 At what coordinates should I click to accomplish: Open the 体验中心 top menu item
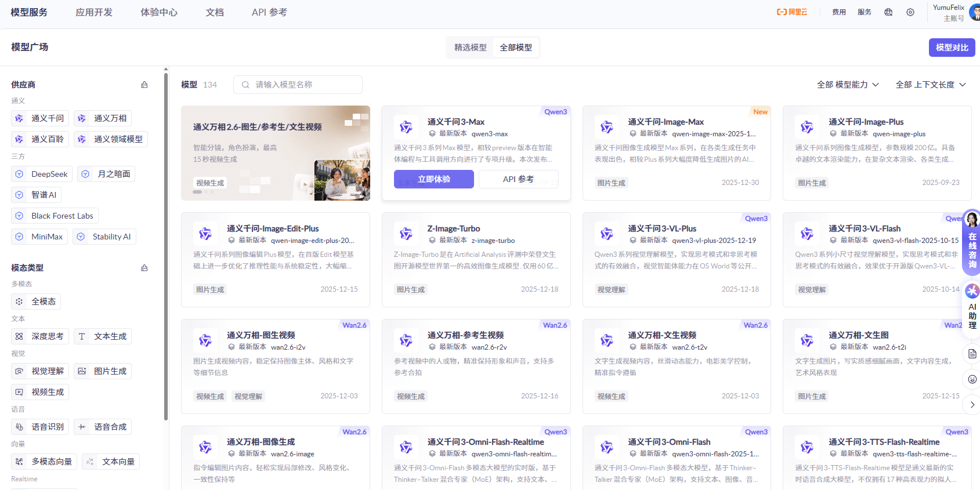[x=159, y=12]
